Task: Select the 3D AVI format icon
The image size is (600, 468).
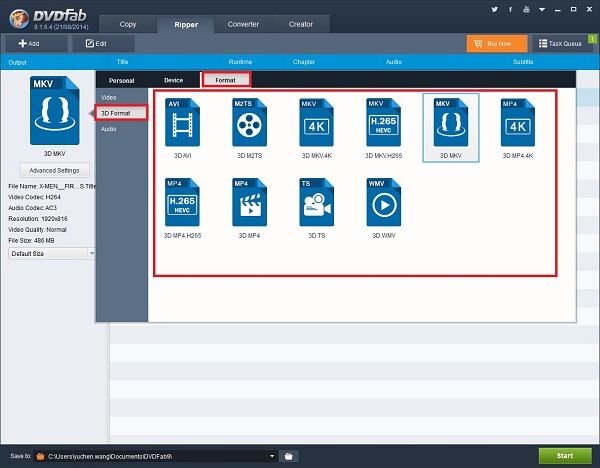Action: tap(182, 122)
